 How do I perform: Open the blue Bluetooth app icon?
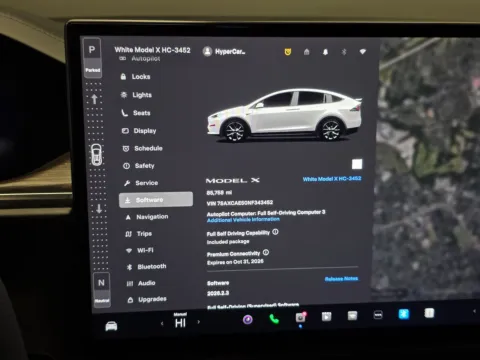[x=404, y=314]
